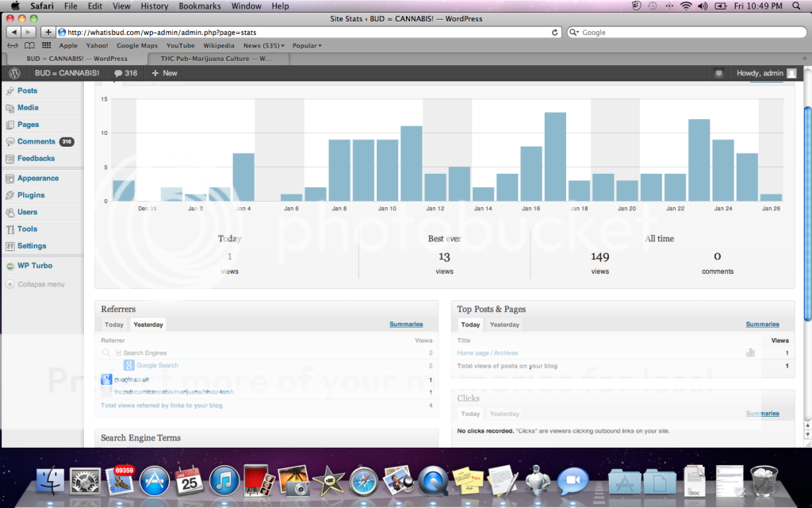
Task: Open the Trash in the Dock
Action: 764,480
